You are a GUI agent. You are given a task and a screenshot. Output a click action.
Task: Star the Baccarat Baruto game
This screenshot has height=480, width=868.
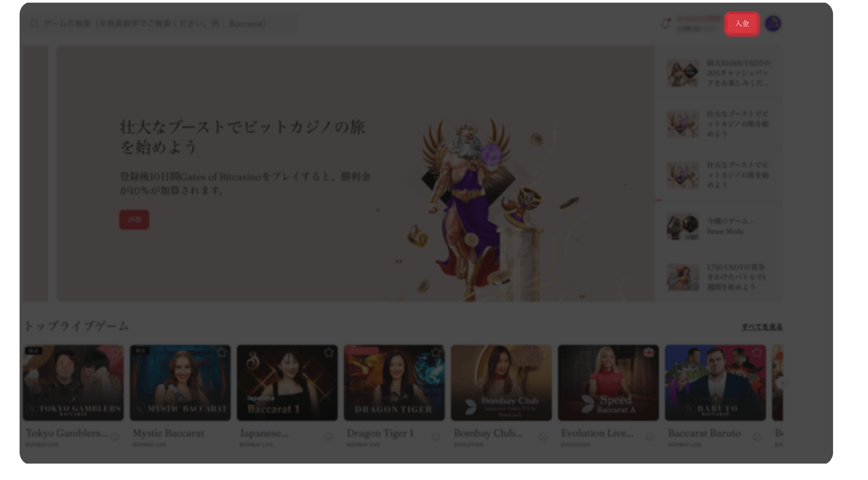click(x=757, y=352)
